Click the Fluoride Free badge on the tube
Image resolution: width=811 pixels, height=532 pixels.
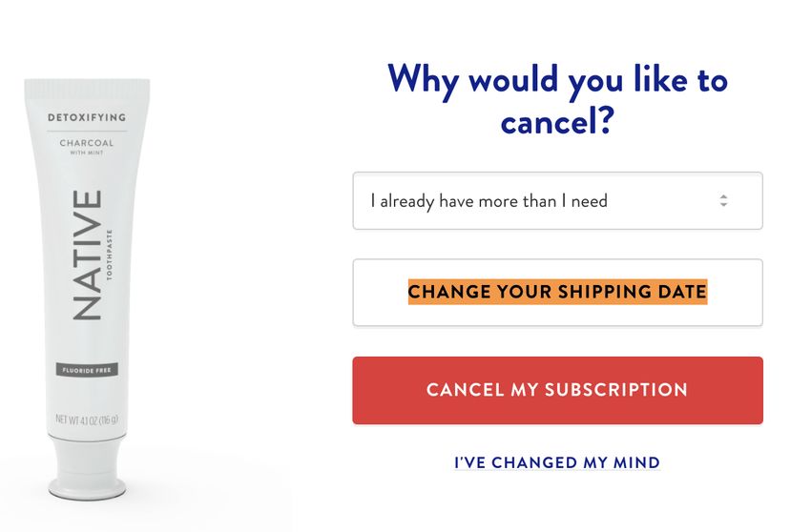pyautogui.click(x=87, y=370)
